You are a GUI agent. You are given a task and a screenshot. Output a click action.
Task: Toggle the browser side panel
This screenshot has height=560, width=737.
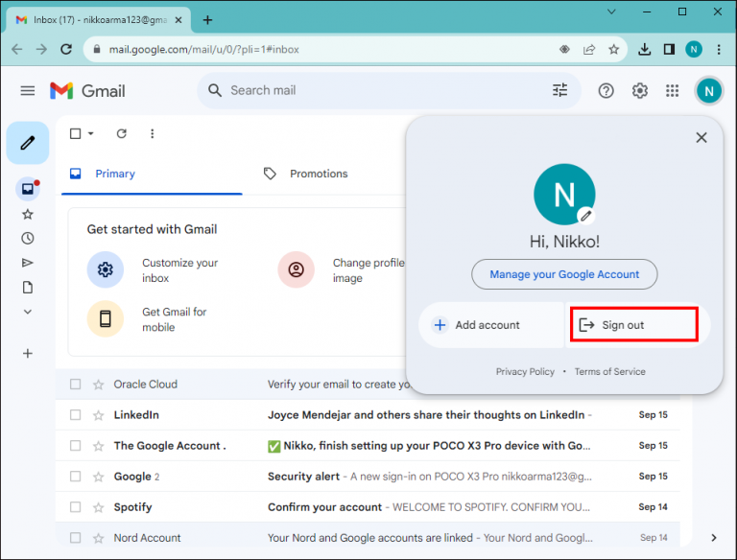[669, 49]
